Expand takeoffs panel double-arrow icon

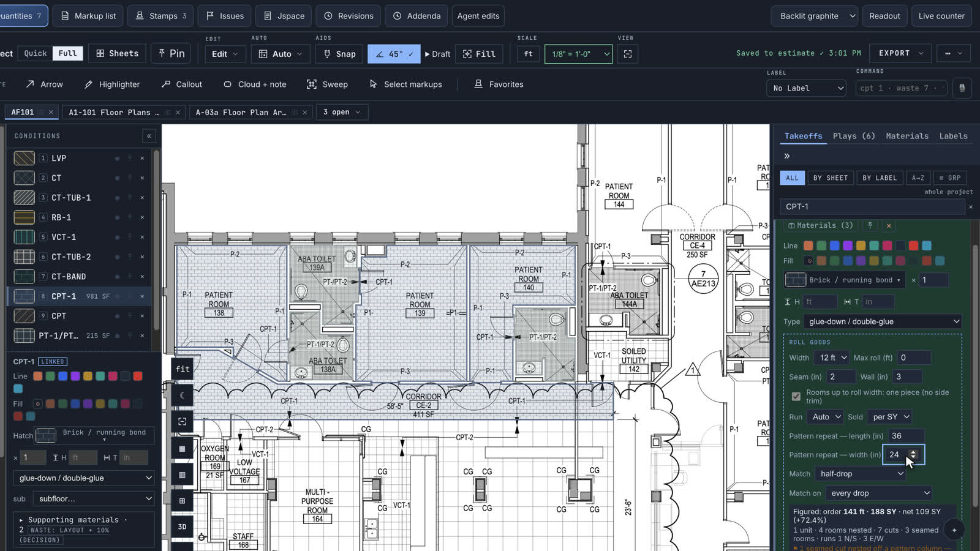coord(787,156)
